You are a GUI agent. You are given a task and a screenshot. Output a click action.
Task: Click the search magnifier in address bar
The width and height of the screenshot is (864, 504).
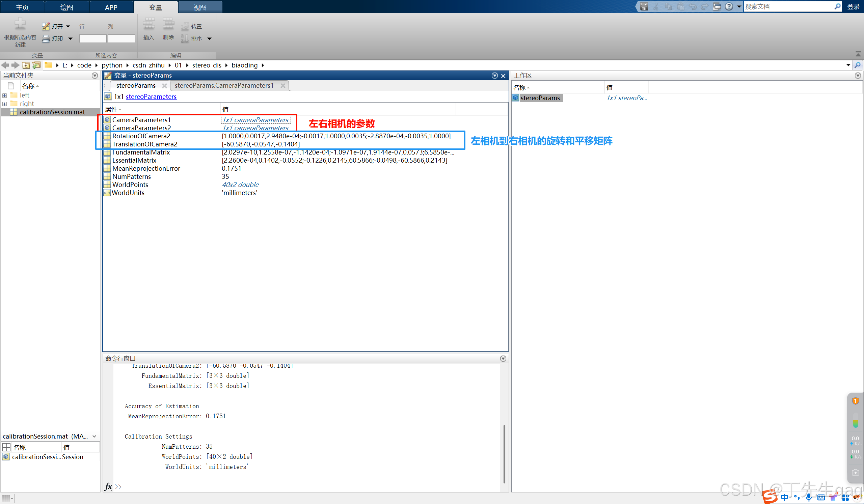(857, 65)
